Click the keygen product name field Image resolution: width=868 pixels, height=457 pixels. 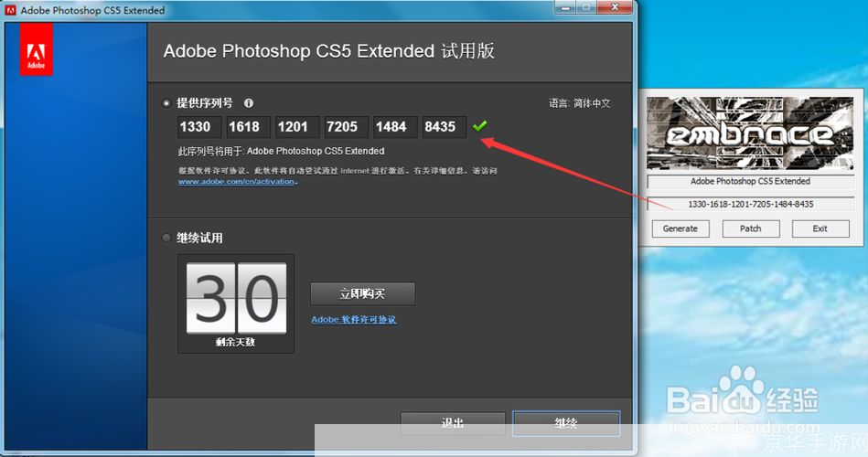(x=751, y=182)
